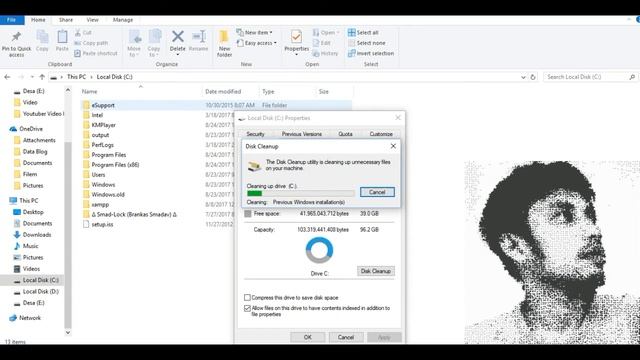640x360 pixels.
Task: Open recent locations dropdown arrow
Action: pos(32,77)
